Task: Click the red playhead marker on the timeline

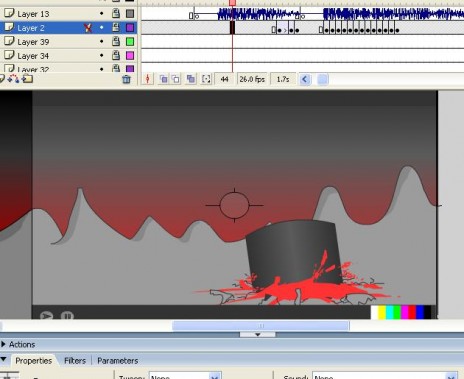Action: point(232,3)
